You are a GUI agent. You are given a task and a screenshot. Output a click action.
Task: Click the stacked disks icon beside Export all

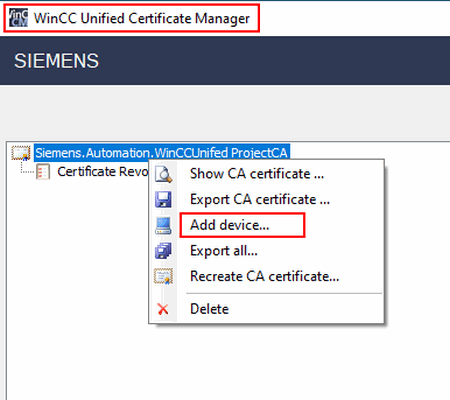[163, 251]
